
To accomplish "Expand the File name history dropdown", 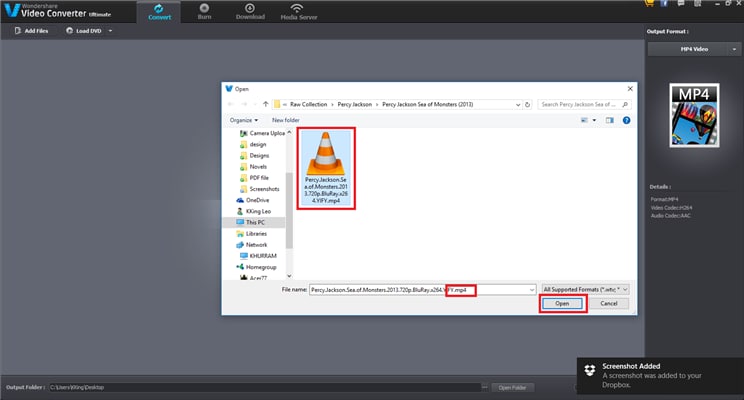I will (532, 289).
